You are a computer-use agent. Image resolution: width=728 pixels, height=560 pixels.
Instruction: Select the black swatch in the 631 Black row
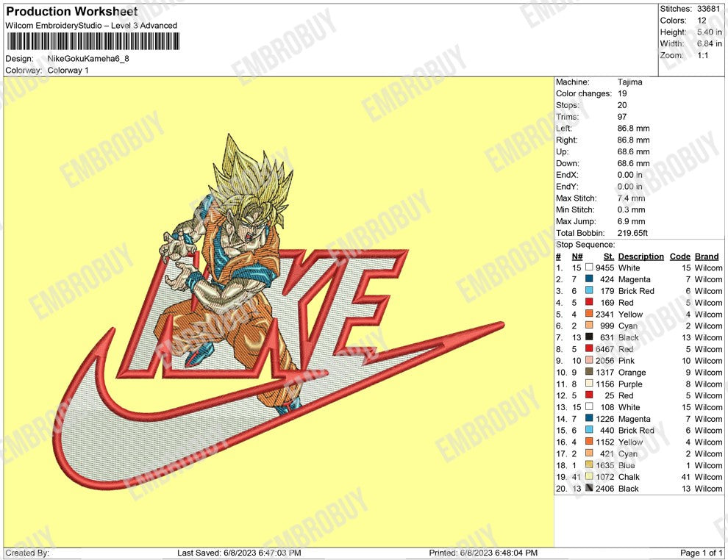point(589,337)
